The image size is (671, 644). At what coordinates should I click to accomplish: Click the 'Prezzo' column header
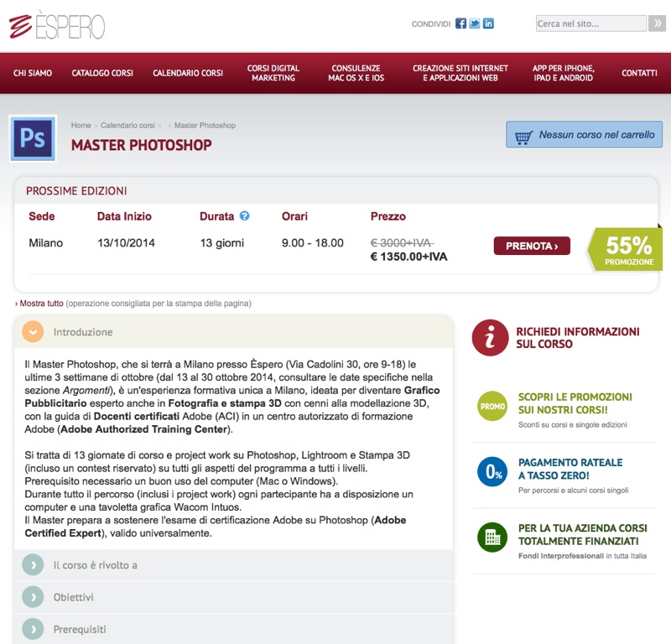[388, 216]
